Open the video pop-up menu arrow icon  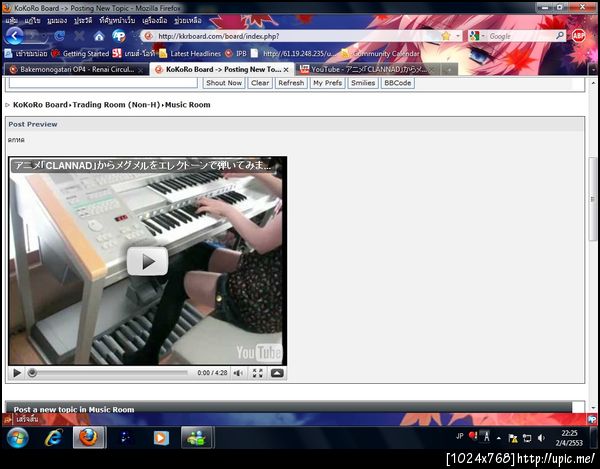point(277,373)
